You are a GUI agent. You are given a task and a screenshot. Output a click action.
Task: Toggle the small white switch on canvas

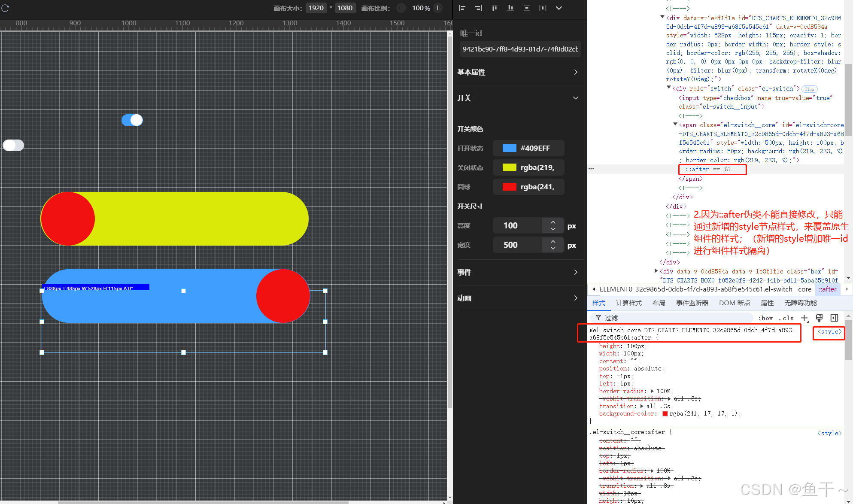coord(13,145)
